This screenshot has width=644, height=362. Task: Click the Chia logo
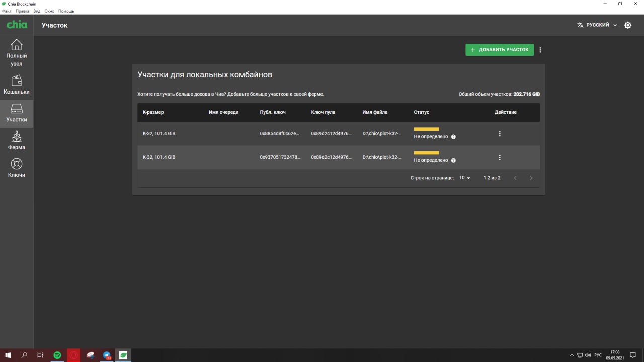tap(17, 25)
